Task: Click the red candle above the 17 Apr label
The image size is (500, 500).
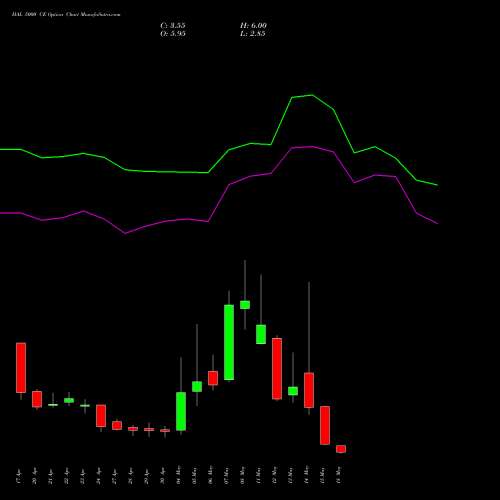Action: click(x=21, y=367)
